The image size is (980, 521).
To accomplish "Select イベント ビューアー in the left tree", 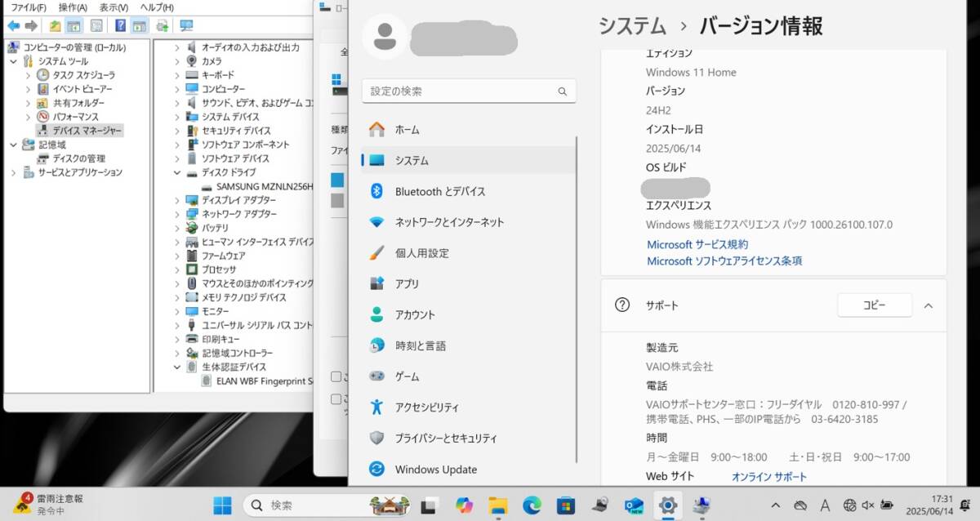I will click(82, 89).
